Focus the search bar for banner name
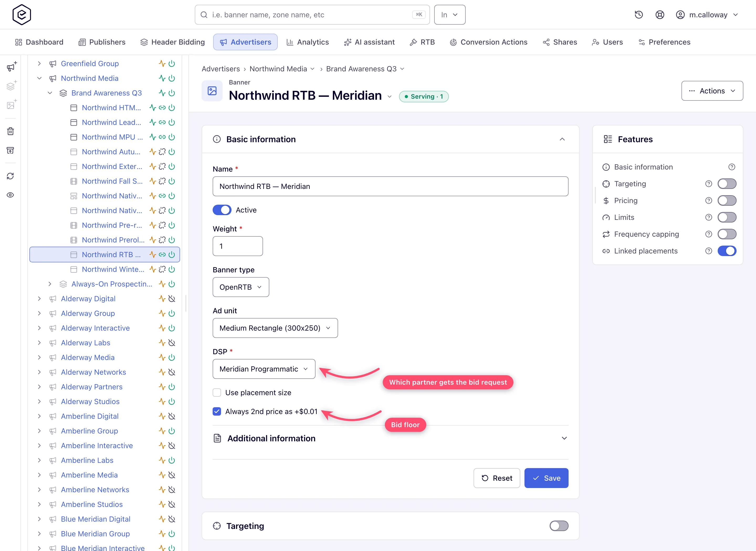This screenshot has height=551, width=756. click(312, 15)
